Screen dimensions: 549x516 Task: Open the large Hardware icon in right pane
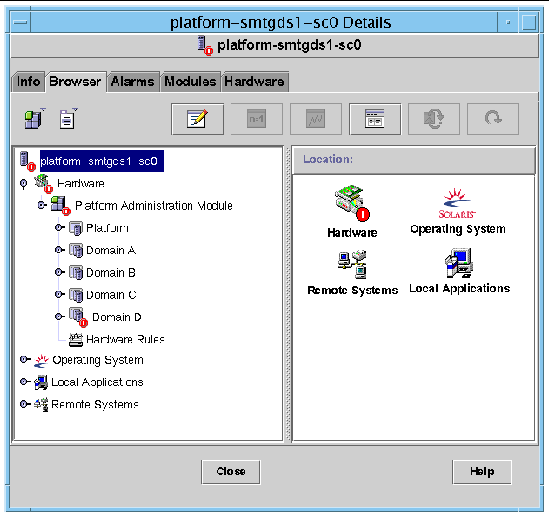[x=352, y=203]
